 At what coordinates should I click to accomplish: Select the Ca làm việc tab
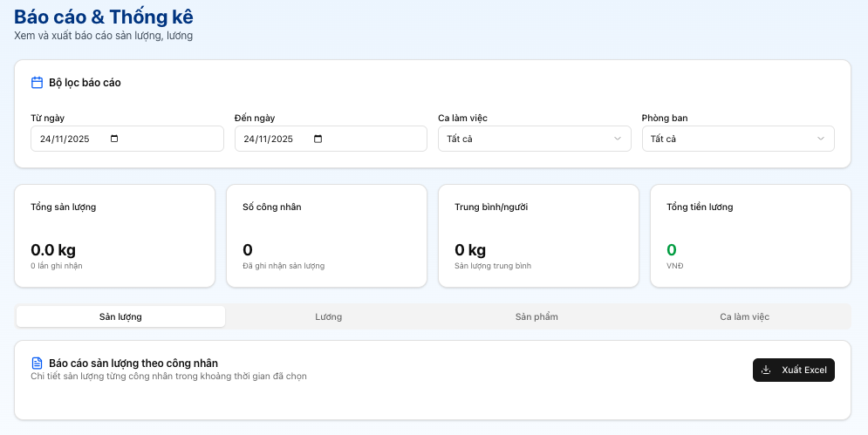click(x=744, y=316)
